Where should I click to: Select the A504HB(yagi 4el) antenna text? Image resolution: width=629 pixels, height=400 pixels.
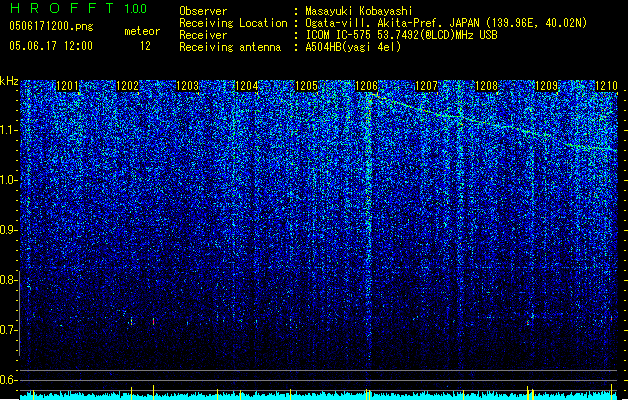click(x=353, y=47)
